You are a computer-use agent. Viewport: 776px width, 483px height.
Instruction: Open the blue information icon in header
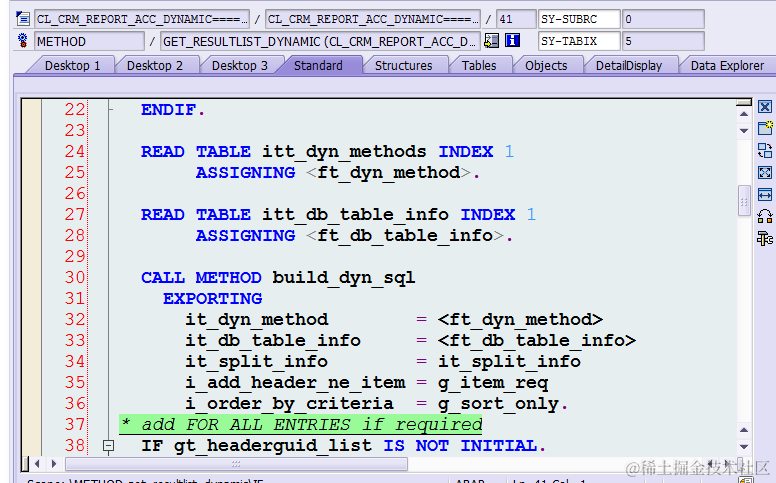point(512,41)
